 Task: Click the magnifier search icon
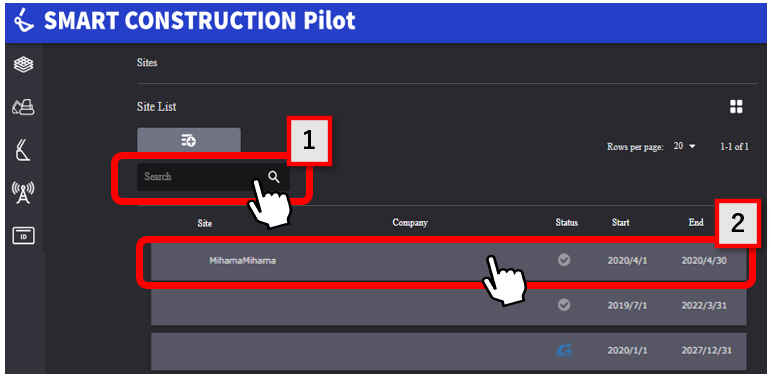pyautogui.click(x=274, y=177)
